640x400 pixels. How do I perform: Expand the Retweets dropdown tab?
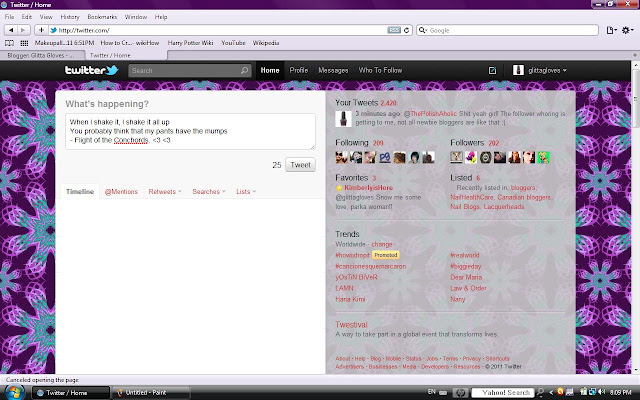(x=165, y=191)
